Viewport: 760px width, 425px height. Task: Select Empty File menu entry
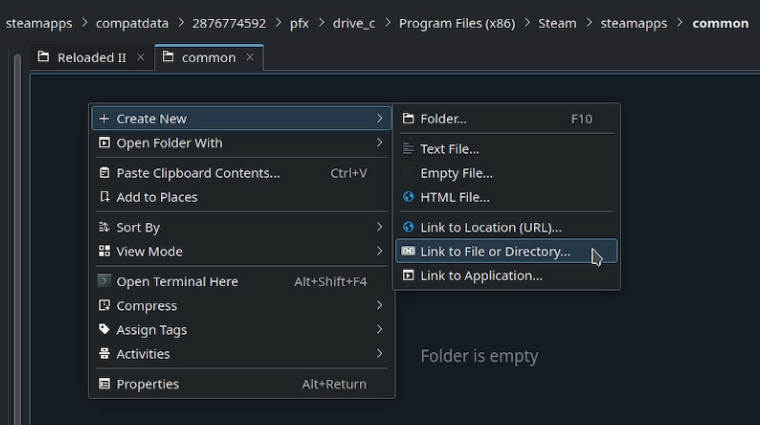click(x=456, y=173)
